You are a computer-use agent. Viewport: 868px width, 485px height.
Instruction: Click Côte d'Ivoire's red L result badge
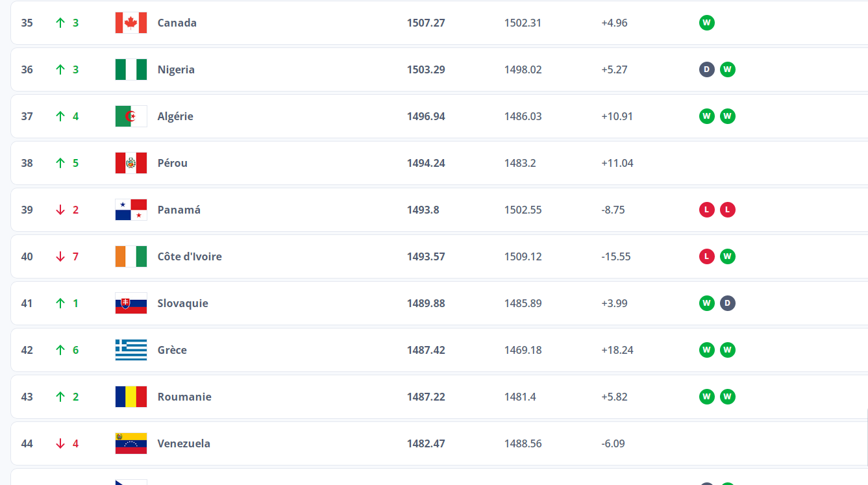pyautogui.click(x=707, y=256)
